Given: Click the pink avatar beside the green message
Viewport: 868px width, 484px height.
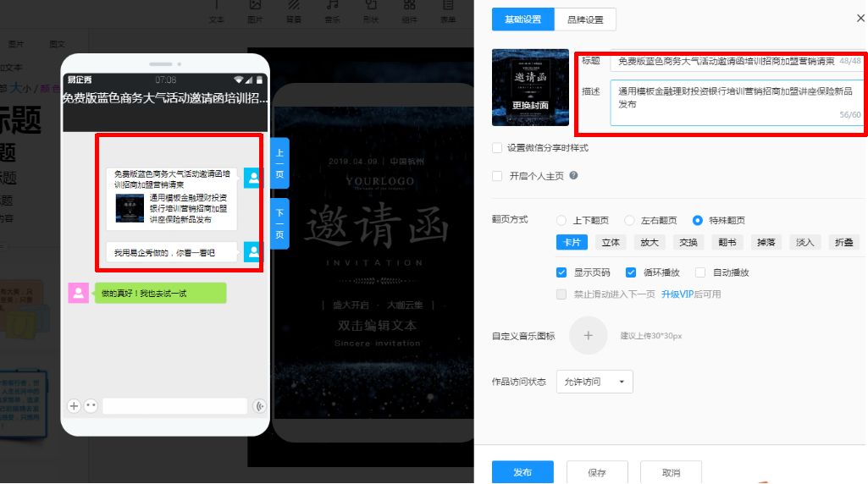Looking at the screenshot, I should [78, 293].
